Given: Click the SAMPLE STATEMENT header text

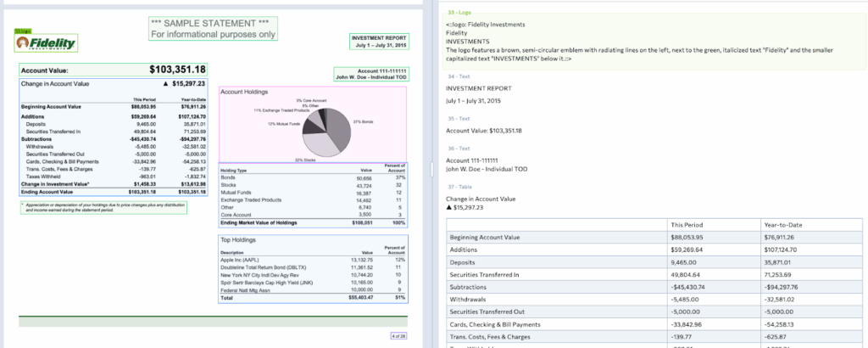Looking at the screenshot, I should point(212,23).
